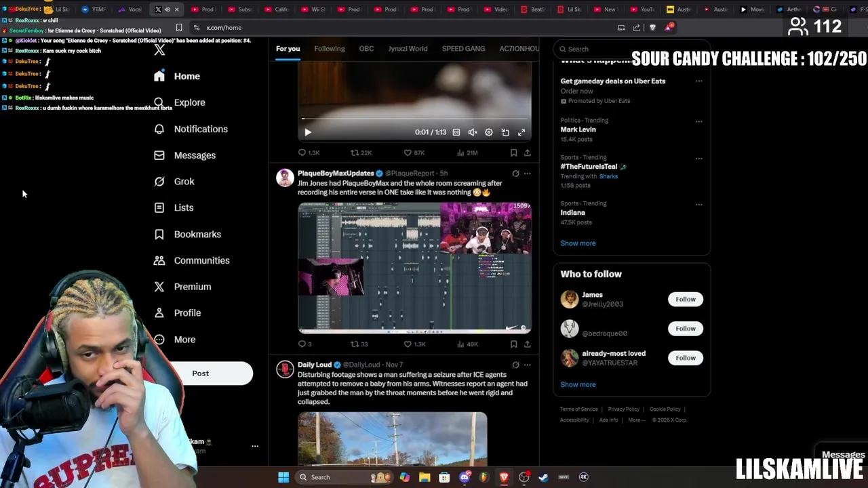Open Explore in the sidebar
The width and height of the screenshot is (868, 488).
pyautogui.click(x=180, y=102)
